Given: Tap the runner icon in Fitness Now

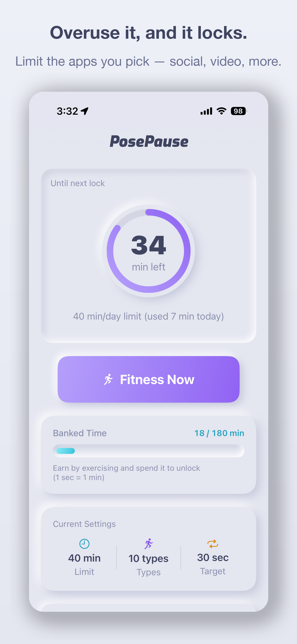Looking at the screenshot, I should point(108,379).
